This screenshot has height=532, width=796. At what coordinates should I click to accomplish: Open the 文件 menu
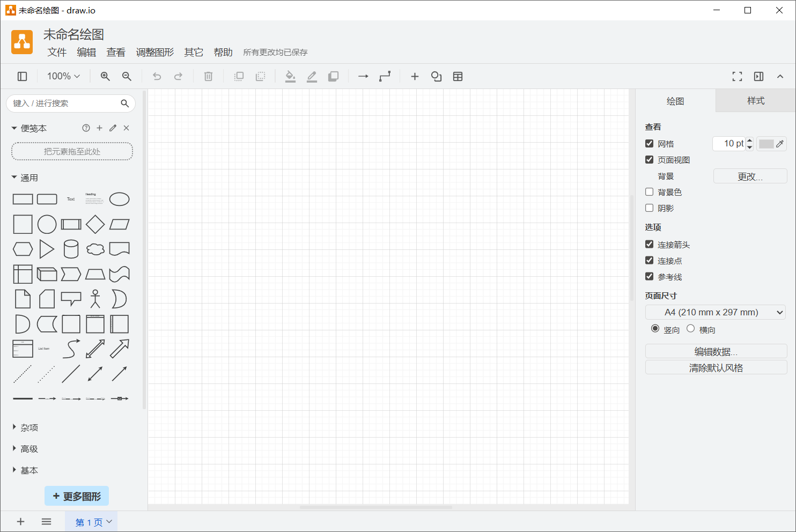[x=57, y=52]
